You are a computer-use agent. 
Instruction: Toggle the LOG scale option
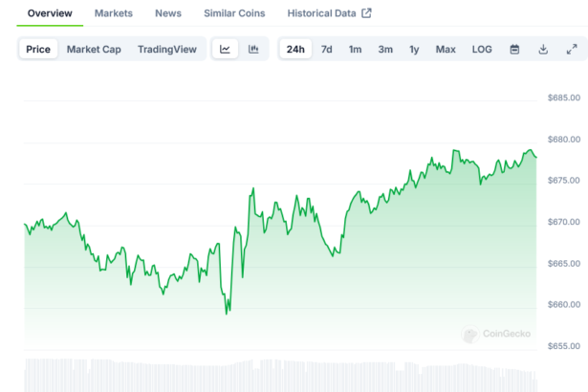click(x=482, y=49)
